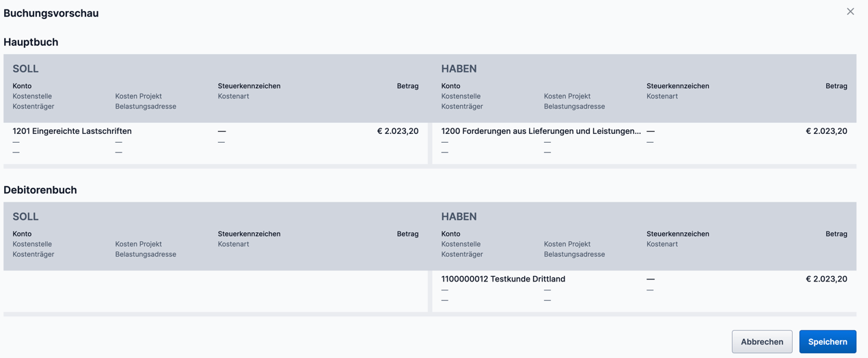Click the Hauptbuch section heading
The height and width of the screenshot is (358, 868).
31,42
